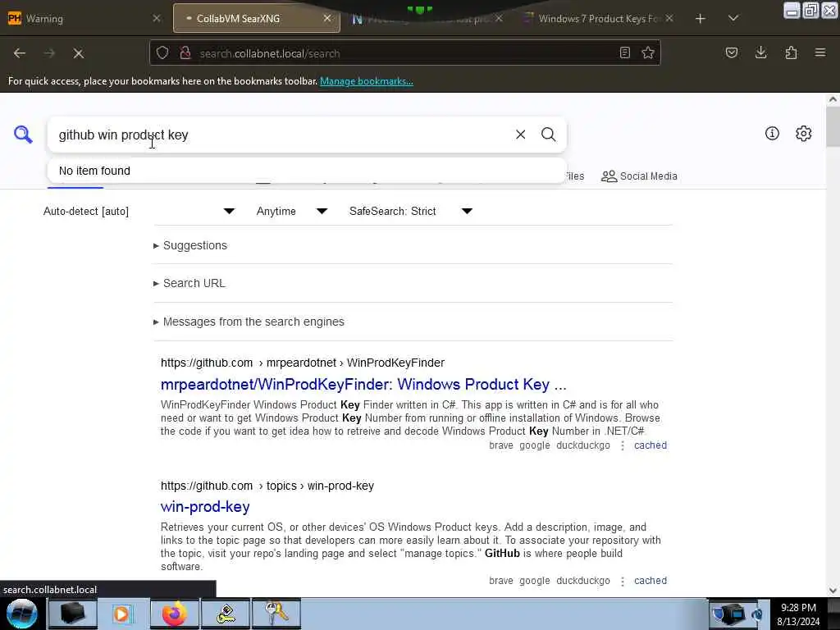Open the SearXNG about info icon
Image resolution: width=840 pixels, height=630 pixels.
(x=772, y=134)
